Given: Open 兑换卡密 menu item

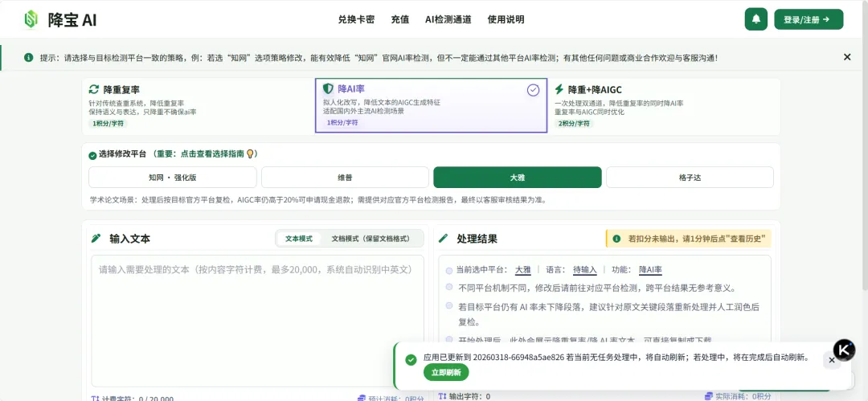Looking at the screenshot, I should (357, 19).
